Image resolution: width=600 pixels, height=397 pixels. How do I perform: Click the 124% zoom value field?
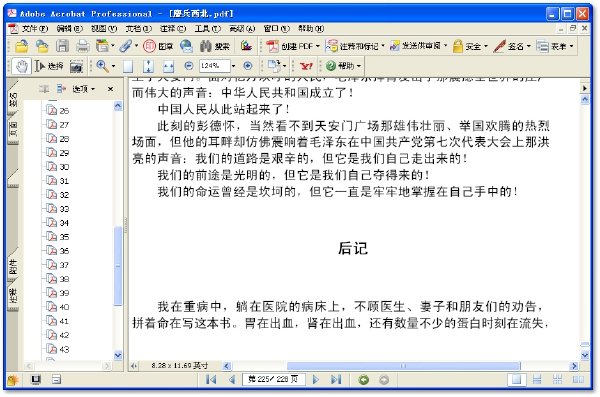tap(214, 66)
